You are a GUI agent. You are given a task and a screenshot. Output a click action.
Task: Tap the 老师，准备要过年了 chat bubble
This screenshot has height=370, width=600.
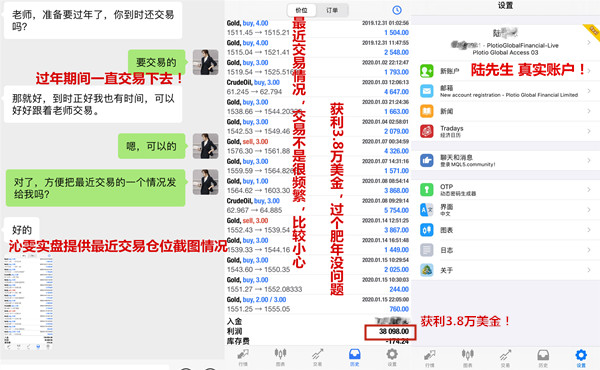coord(93,20)
